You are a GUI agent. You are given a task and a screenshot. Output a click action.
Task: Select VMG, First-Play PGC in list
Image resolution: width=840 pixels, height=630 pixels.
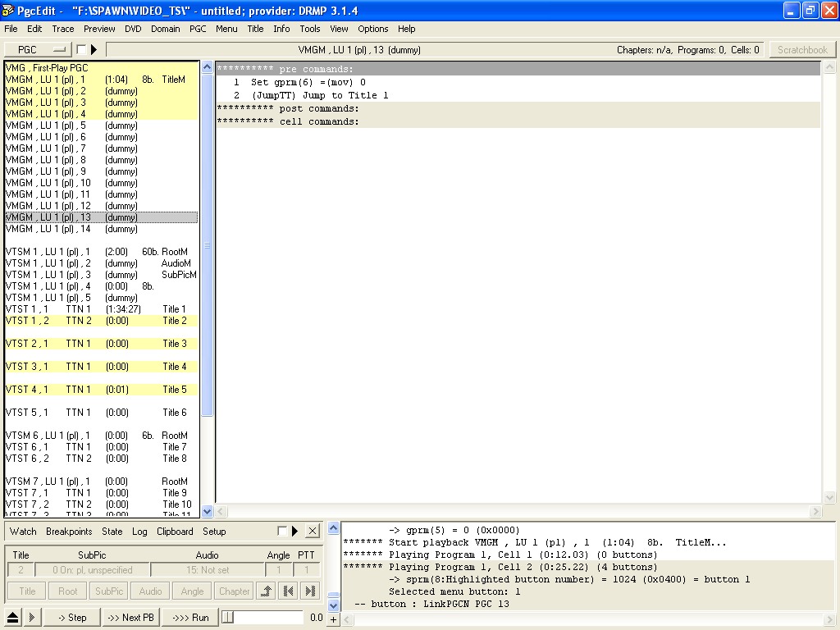point(101,67)
